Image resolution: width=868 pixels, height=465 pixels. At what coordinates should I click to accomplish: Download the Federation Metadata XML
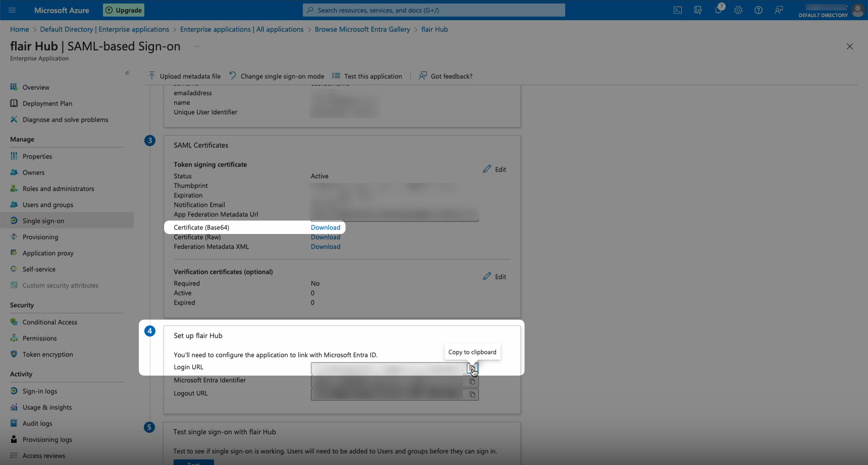(325, 247)
